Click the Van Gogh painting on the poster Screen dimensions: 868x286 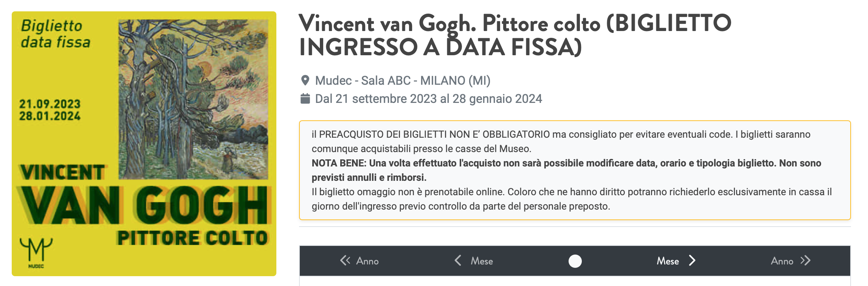pos(193,99)
